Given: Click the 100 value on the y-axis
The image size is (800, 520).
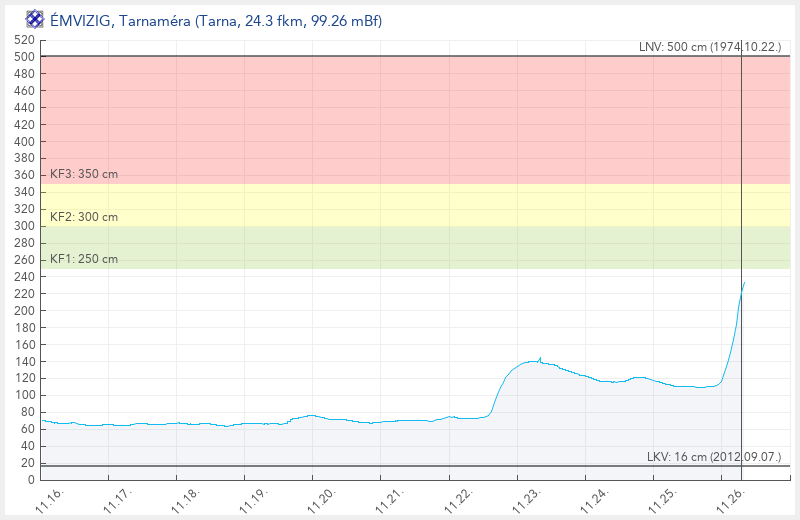Looking at the screenshot, I should click(25, 395).
